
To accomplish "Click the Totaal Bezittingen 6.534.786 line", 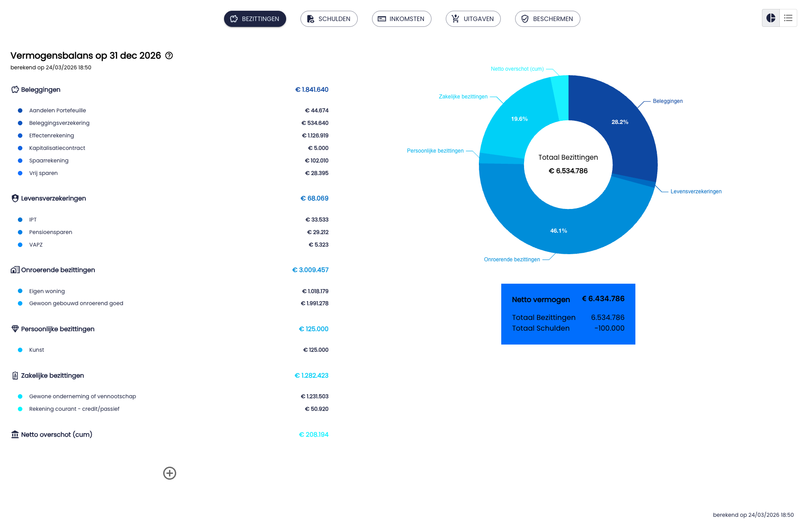I will [x=568, y=318].
